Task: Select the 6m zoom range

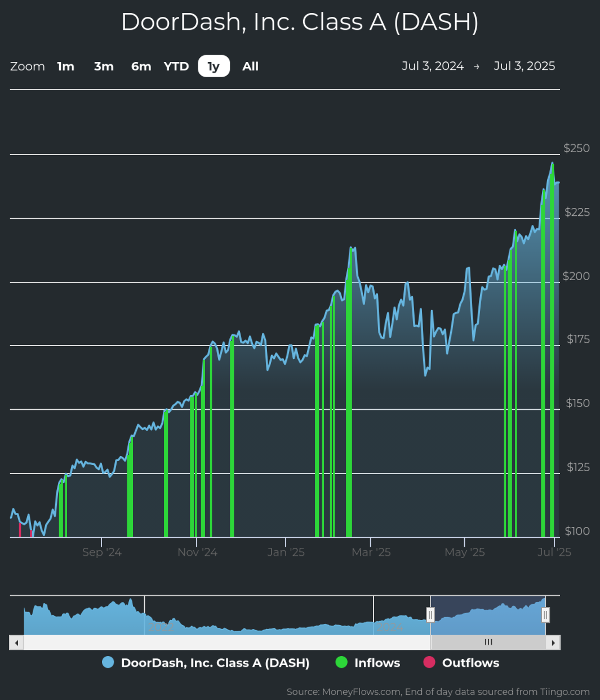Action: click(141, 67)
